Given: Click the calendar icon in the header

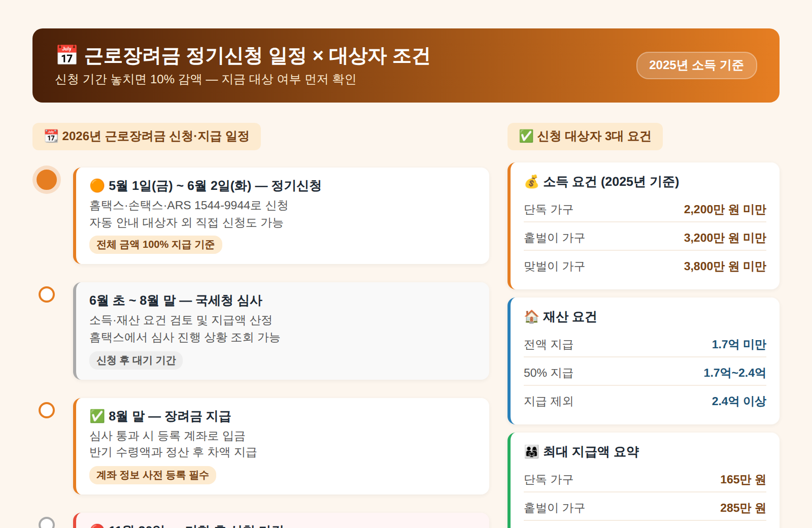Looking at the screenshot, I should pos(67,54).
